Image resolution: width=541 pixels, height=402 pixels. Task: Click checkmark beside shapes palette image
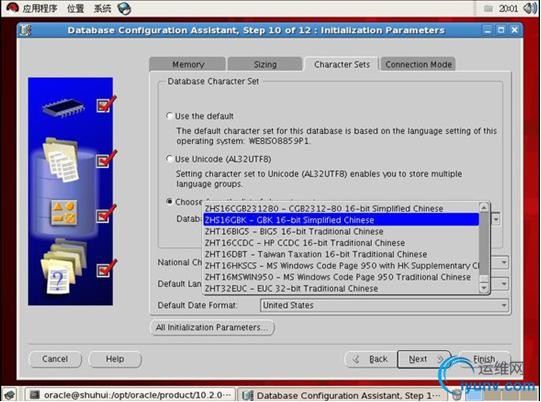pos(106,213)
